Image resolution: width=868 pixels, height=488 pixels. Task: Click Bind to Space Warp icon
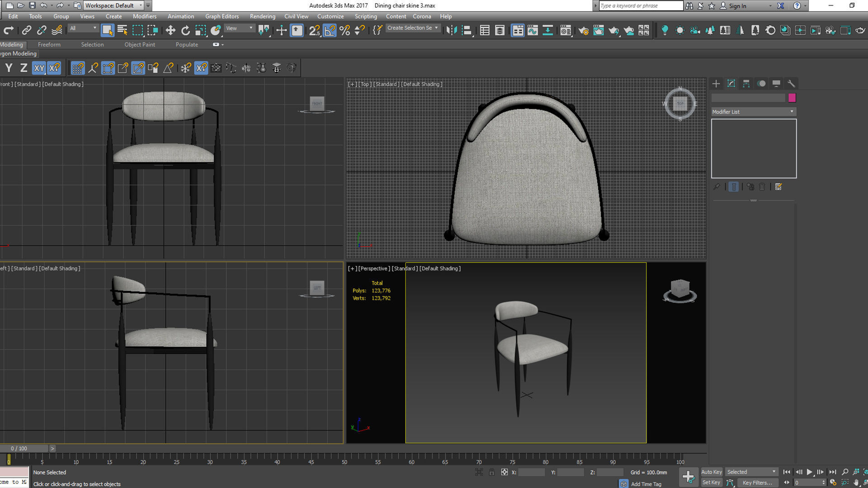pos(57,30)
